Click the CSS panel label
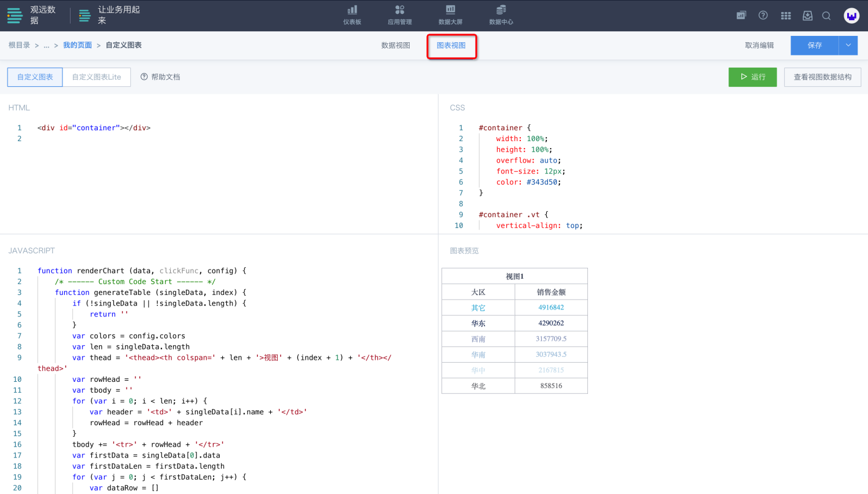868x494 pixels. tap(457, 108)
